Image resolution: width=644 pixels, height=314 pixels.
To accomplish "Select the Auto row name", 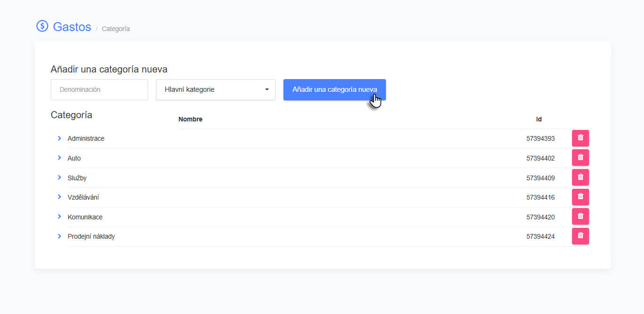I will pyautogui.click(x=74, y=158).
